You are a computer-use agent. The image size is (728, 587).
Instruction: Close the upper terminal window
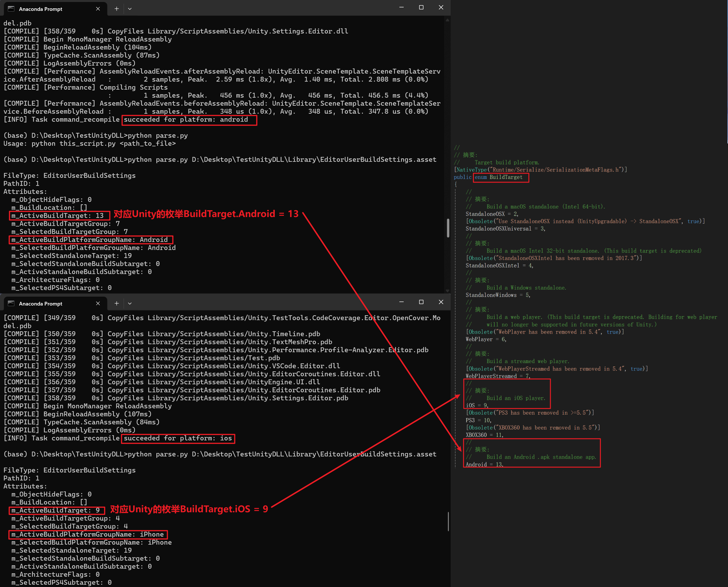point(441,7)
